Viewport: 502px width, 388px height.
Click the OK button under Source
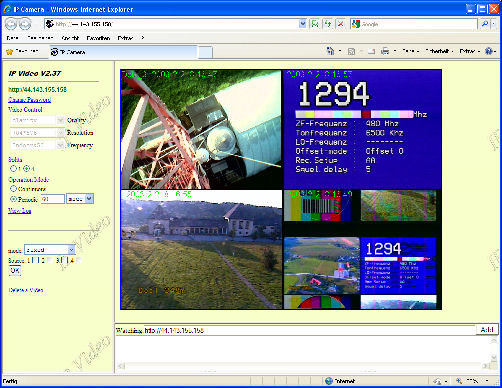15,271
